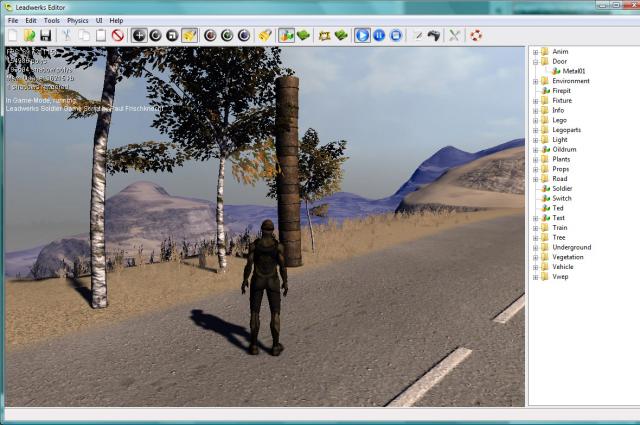Click the crossed tools Options icon
640x425 pixels.
454,35
